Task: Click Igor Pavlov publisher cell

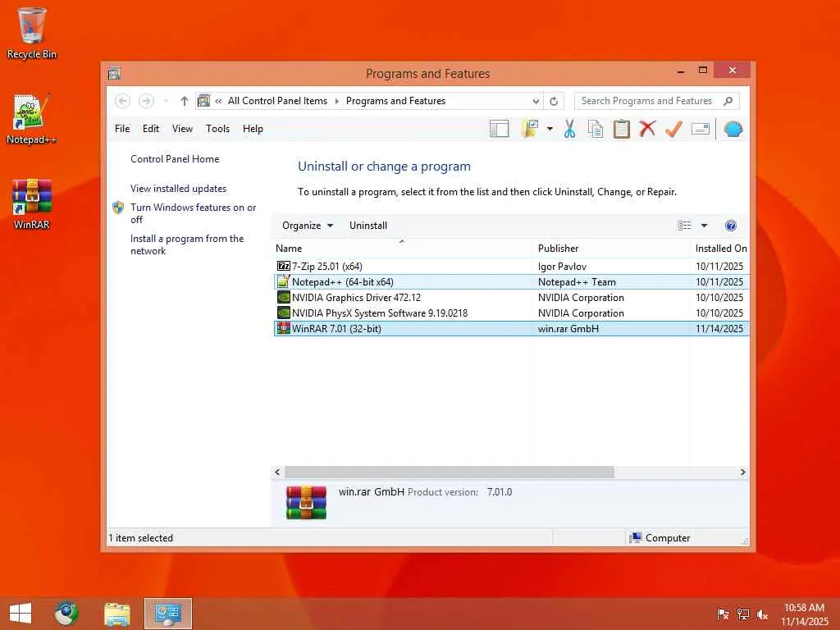Action: click(562, 267)
